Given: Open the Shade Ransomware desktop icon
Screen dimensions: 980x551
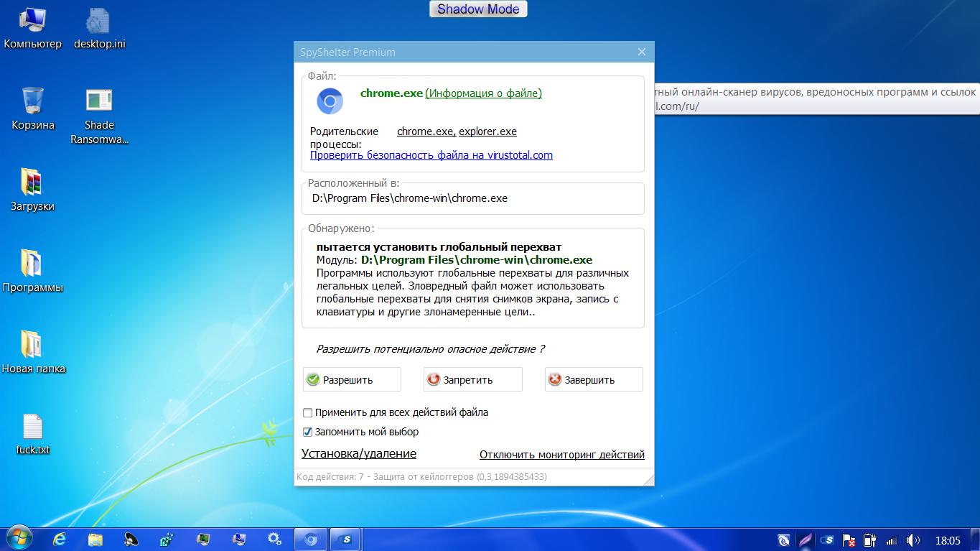Looking at the screenshot, I should (x=99, y=101).
